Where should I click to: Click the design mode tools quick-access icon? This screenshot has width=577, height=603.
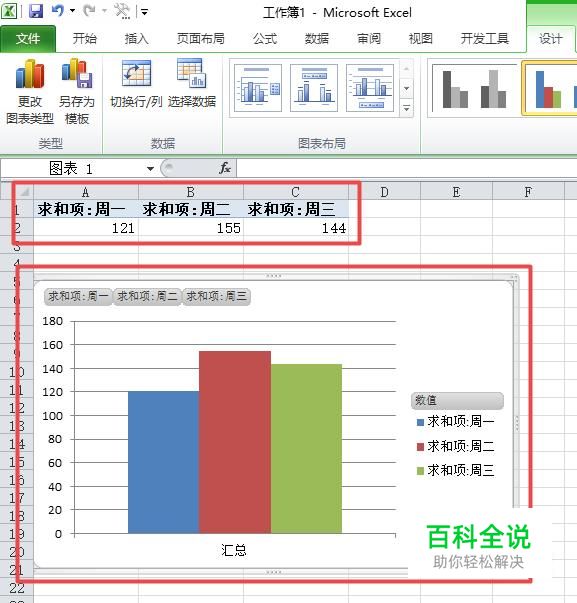click(122, 11)
